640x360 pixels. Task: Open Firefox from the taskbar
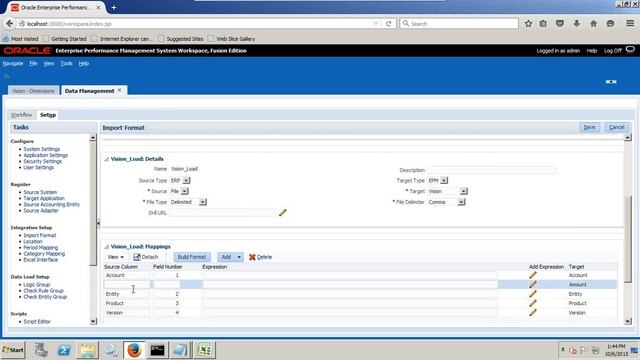point(134,350)
